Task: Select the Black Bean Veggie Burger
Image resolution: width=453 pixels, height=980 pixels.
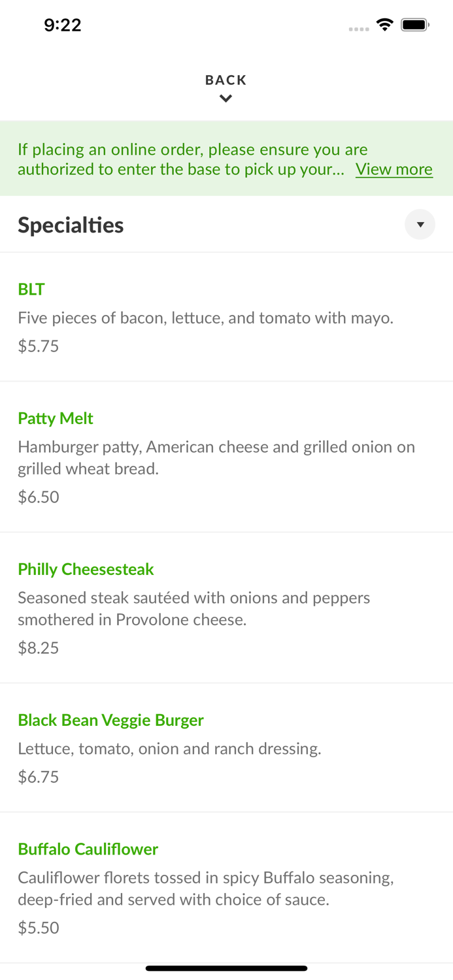Action: click(x=110, y=720)
